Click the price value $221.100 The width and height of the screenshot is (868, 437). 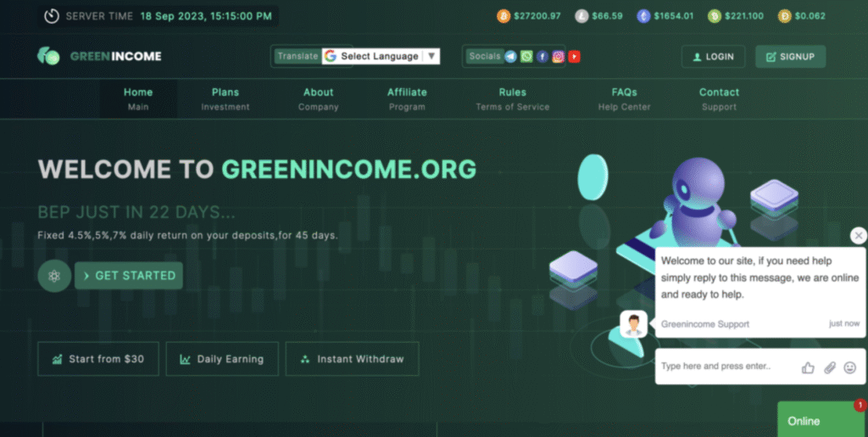[744, 16]
